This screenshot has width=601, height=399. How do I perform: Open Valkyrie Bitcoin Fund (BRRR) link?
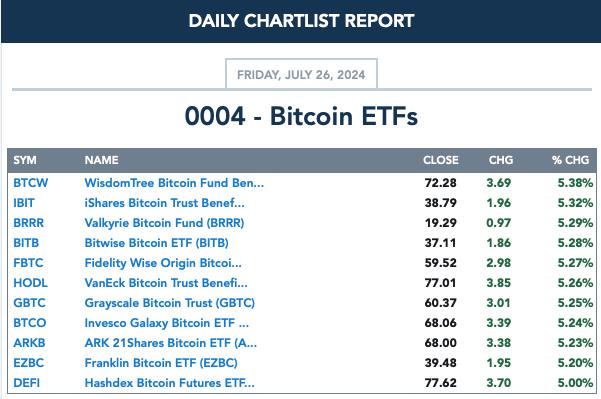tap(164, 223)
